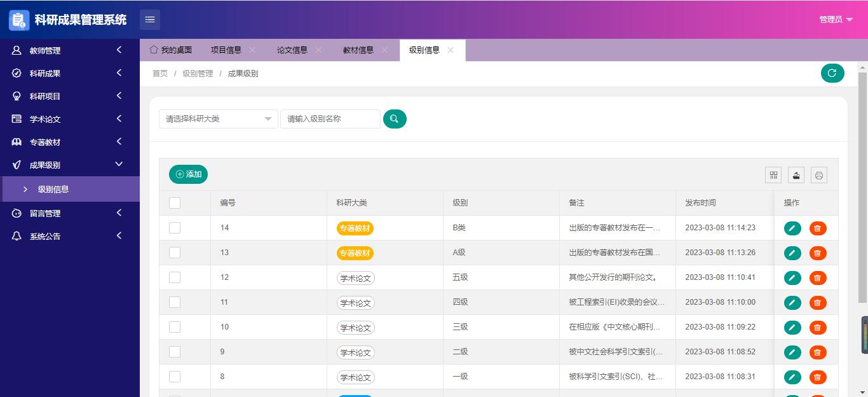This screenshot has width=868, height=397.
Task: Edit row number 11 with pencil icon
Action: [x=792, y=303]
